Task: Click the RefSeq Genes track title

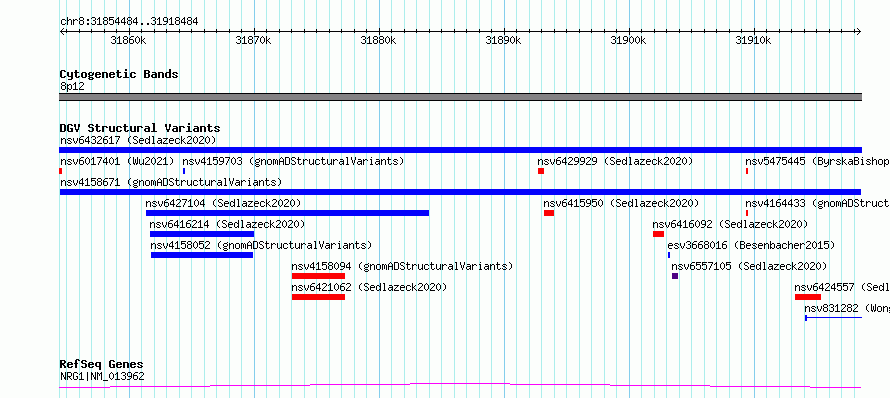Action: pos(102,365)
